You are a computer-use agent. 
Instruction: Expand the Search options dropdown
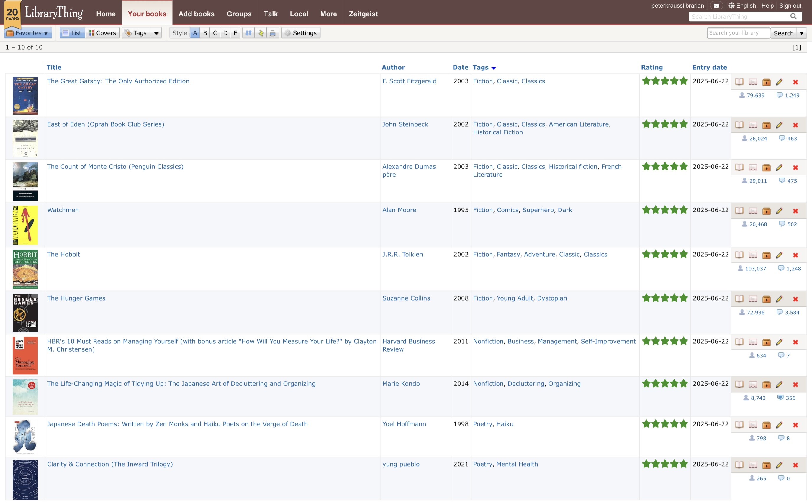coord(802,33)
